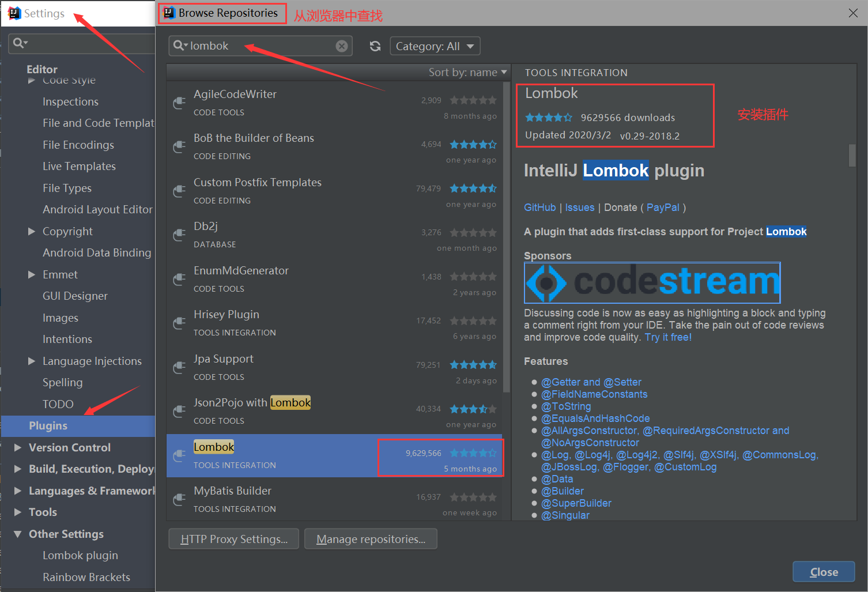
Task: Click the MyBatis Builder plugin icon
Action: pyautogui.click(x=179, y=500)
